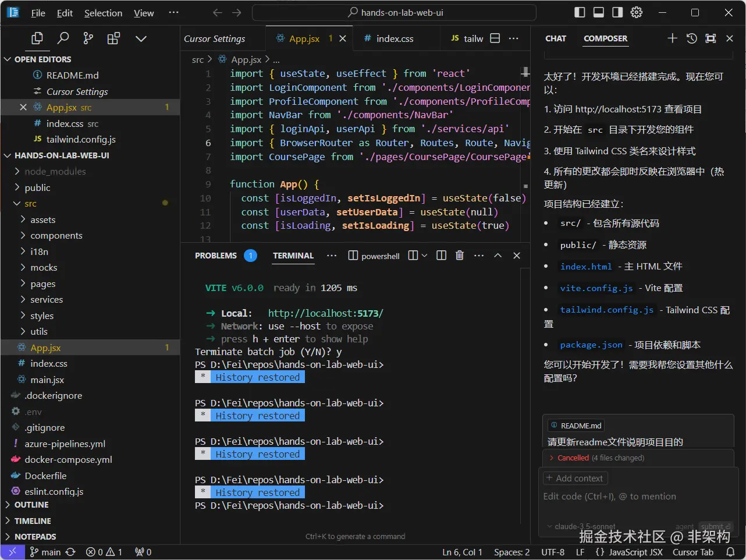Toggle the primary side bar layout button
The image size is (746, 560).
pos(580,12)
